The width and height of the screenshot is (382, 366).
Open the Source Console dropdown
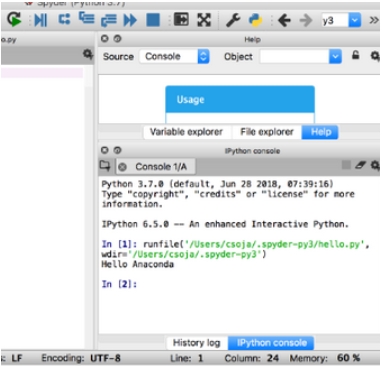pos(175,56)
